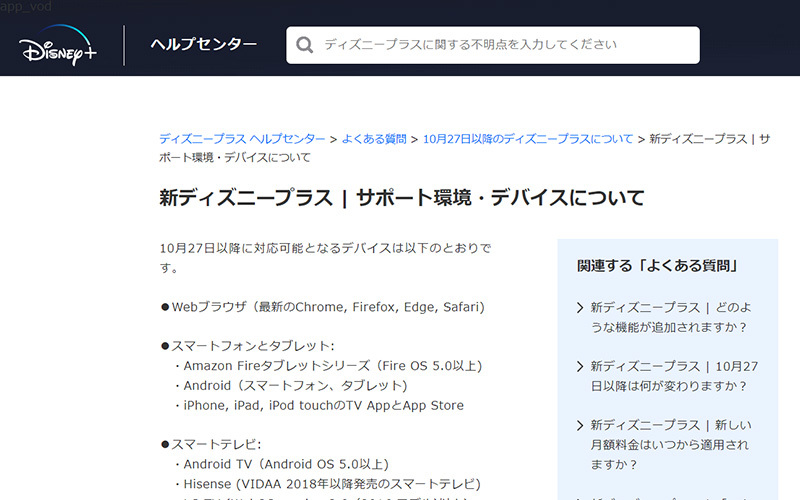Click the chevron beside 新しい月額料金 question
This screenshot has width=800, height=500.
580,424
